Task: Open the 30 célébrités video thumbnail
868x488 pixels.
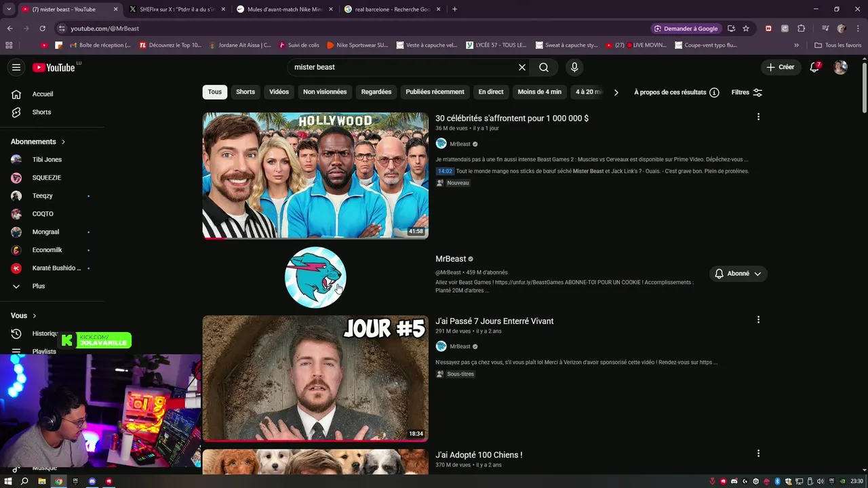Action: 315,176
